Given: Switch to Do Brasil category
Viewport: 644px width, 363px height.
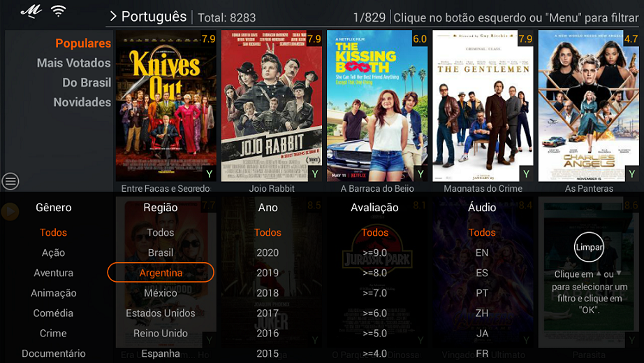Looking at the screenshot, I should click(87, 83).
